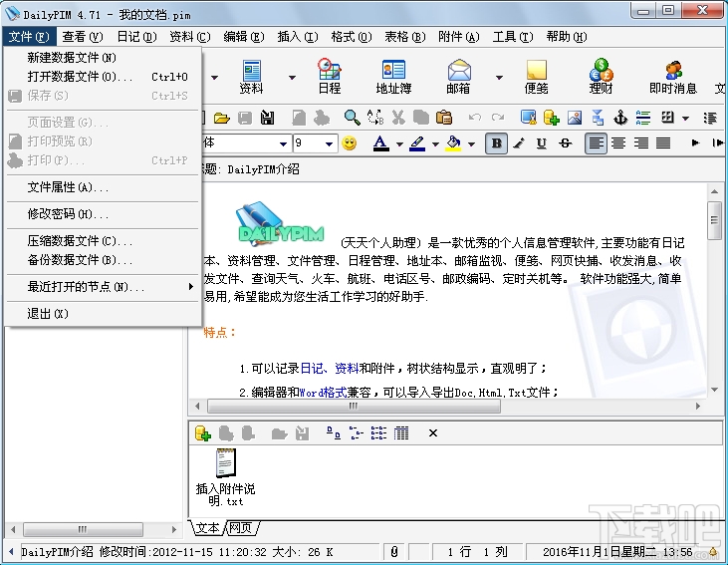Add attachment in the attachment panel toolbar
The height and width of the screenshot is (565, 728).
[203, 433]
